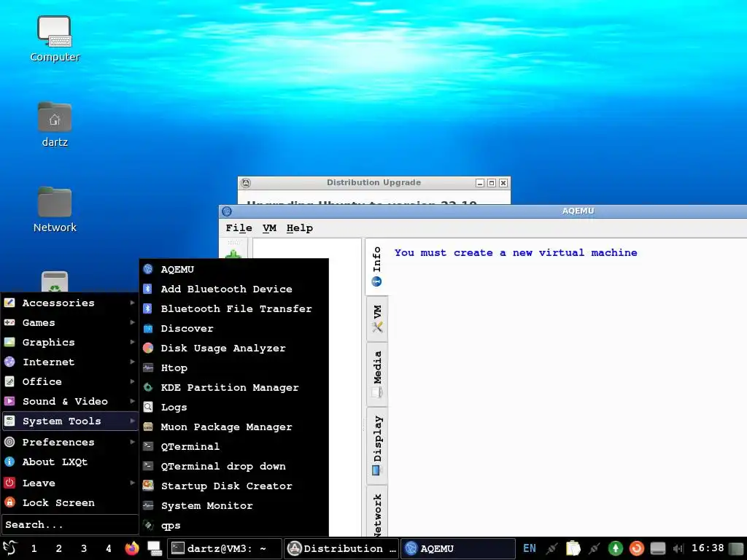The width and height of the screenshot is (747, 560).
Task: Launch AQEMU from System Tools submenu
Action: [233, 269]
